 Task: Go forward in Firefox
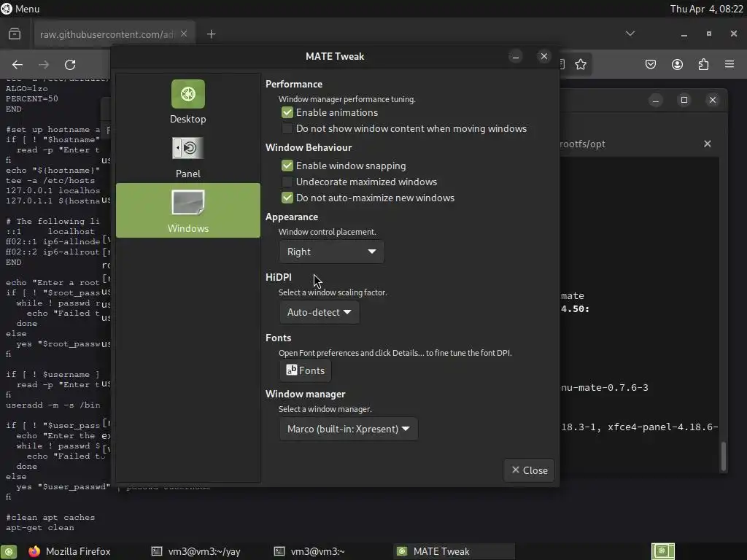point(44,65)
